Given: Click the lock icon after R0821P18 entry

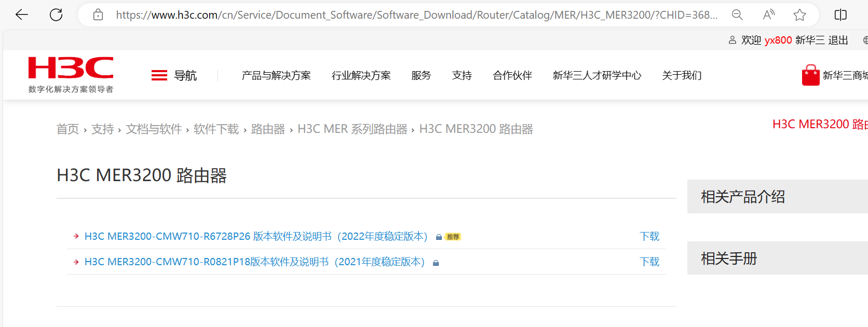Looking at the screenshot, I should (436, 263).
